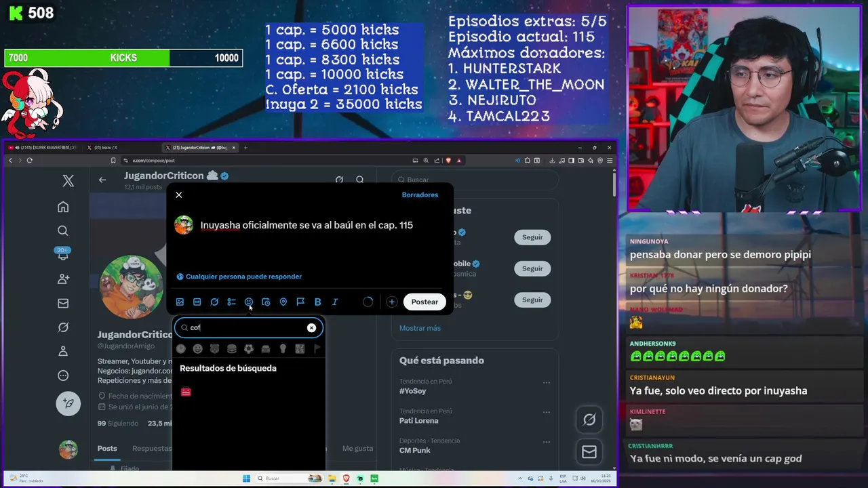The height and width of the screenshot is (488, 868).
Task: Open Grok enhance icon in composer toolbar
Action: pyautogui.click(x=214, y=302)
